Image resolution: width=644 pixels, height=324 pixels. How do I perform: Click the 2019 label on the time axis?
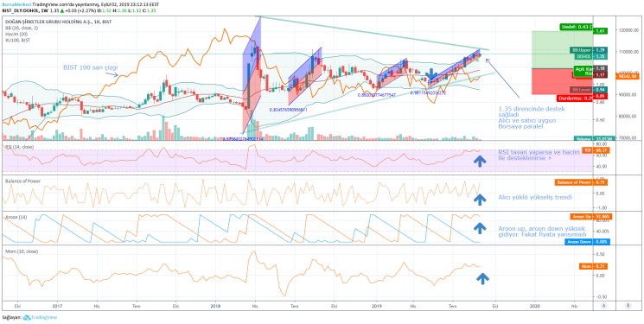376,306
